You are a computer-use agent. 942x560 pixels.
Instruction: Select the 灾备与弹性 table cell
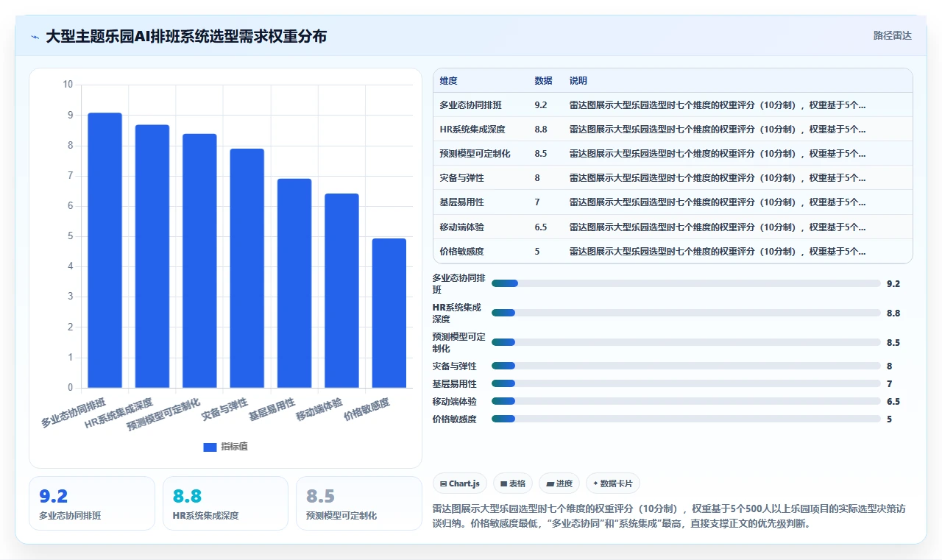pyautogui.click(x=461, y=178)
